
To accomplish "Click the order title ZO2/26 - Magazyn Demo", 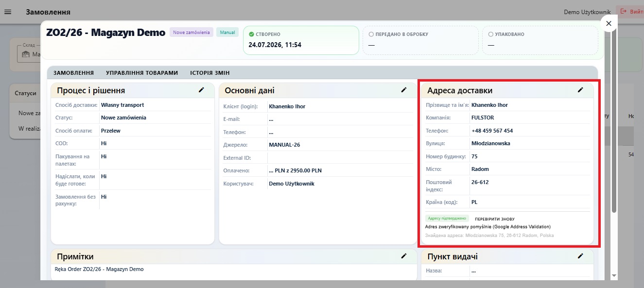I will [105, 33].
